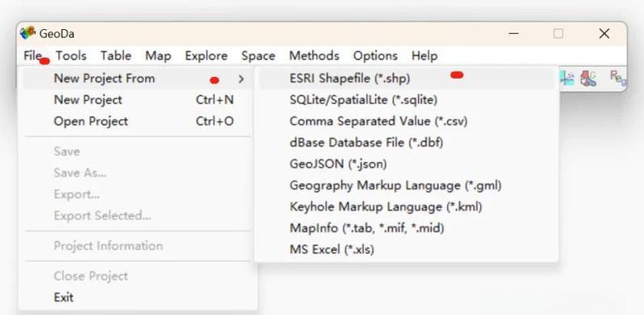Select ESRI Shapefile (*.shp) option

407,79
